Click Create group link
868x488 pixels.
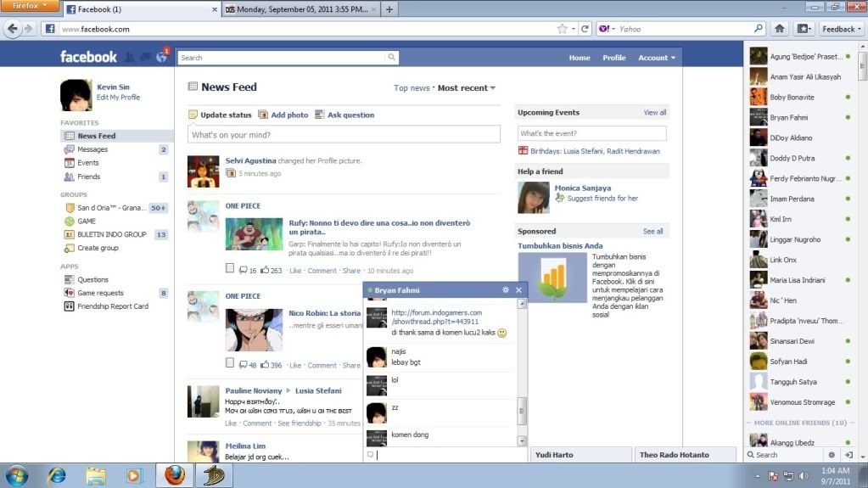pyautogui.click(x=98, y=248)
